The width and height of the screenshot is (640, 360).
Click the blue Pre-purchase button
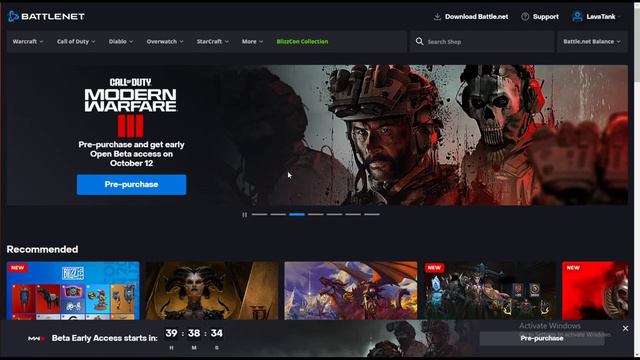point(131,184)
